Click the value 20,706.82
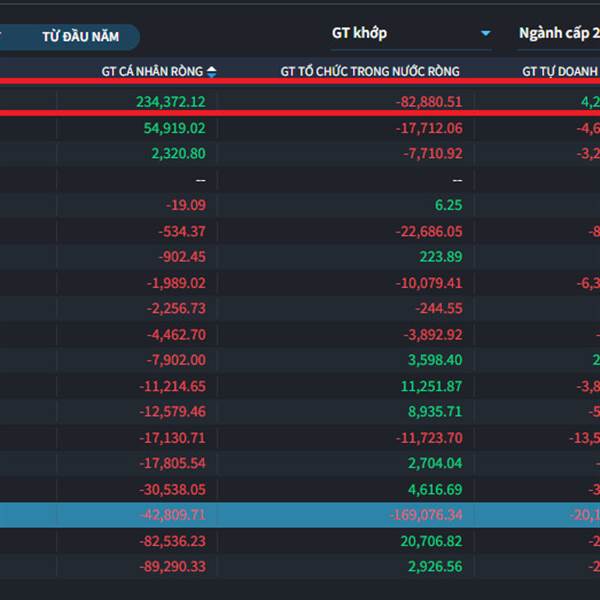Image resolution: width=600 pixels, height=600 pixels. coord(432,541)
